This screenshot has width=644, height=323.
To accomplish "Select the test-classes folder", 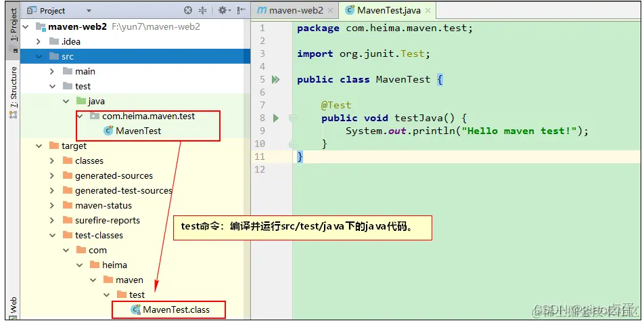I will [x=99, y=236].
